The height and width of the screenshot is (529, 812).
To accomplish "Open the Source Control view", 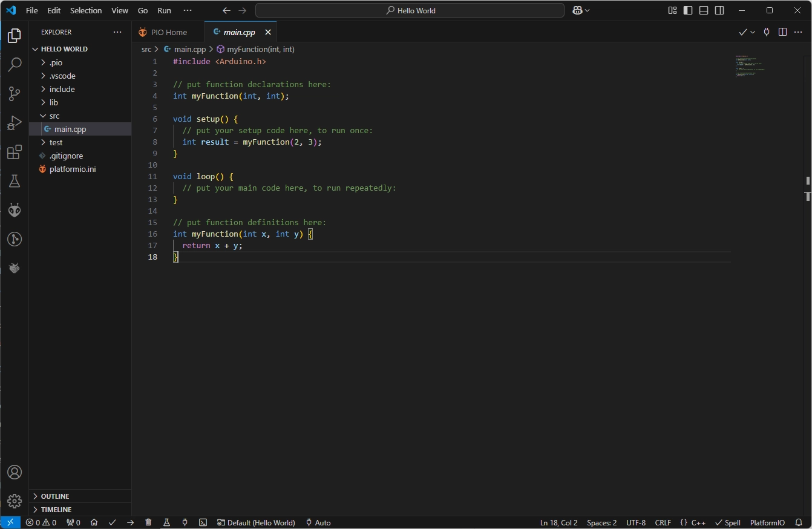I will [15, 93].
